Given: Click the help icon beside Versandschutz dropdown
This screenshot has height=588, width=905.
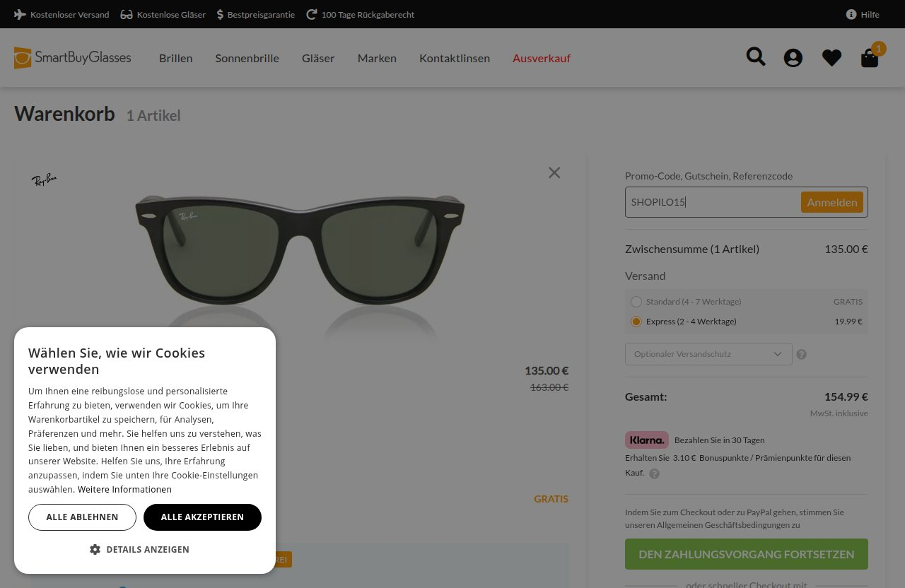Looking at the screenshot, I should 801,354.
